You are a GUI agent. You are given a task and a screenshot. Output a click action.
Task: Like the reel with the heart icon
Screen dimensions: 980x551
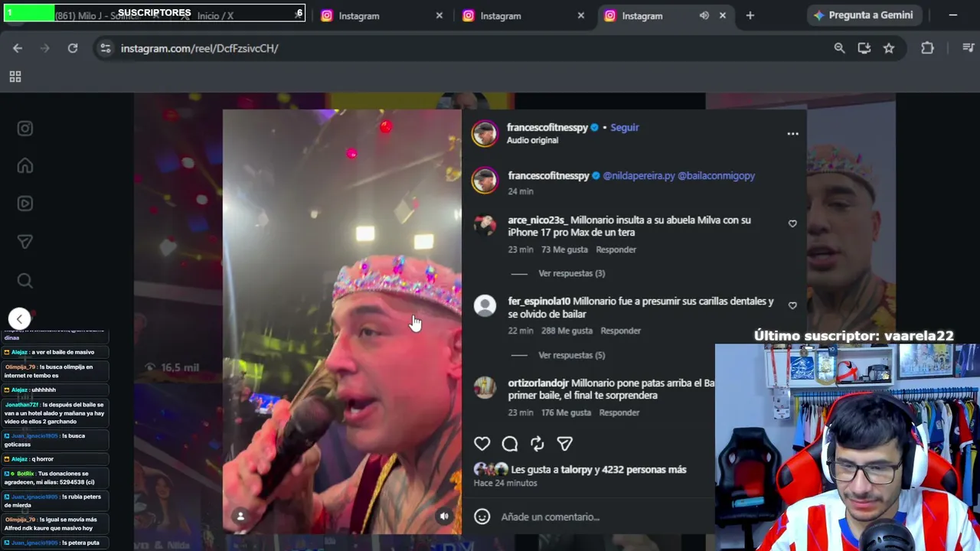coord(482,444)
